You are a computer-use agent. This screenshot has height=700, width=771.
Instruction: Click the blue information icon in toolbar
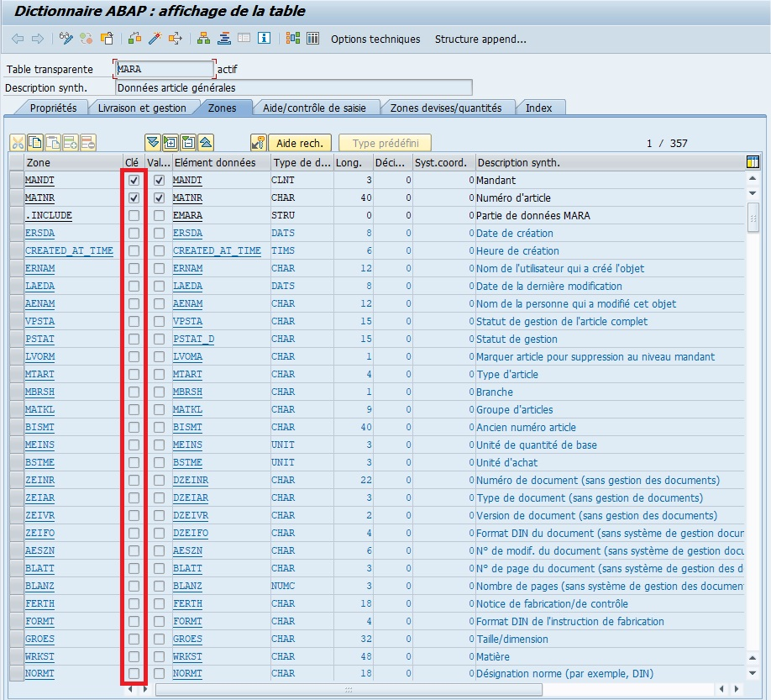(x=265, y=39)
